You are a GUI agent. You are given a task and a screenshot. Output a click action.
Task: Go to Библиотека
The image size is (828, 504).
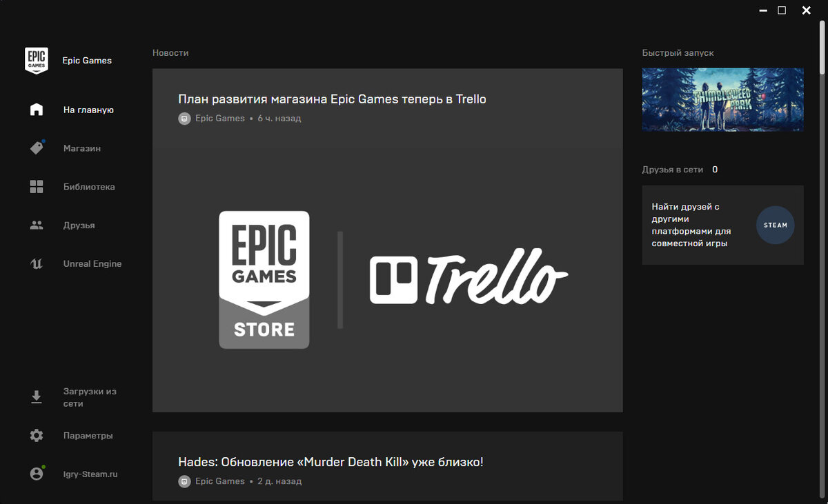[89, 187]
